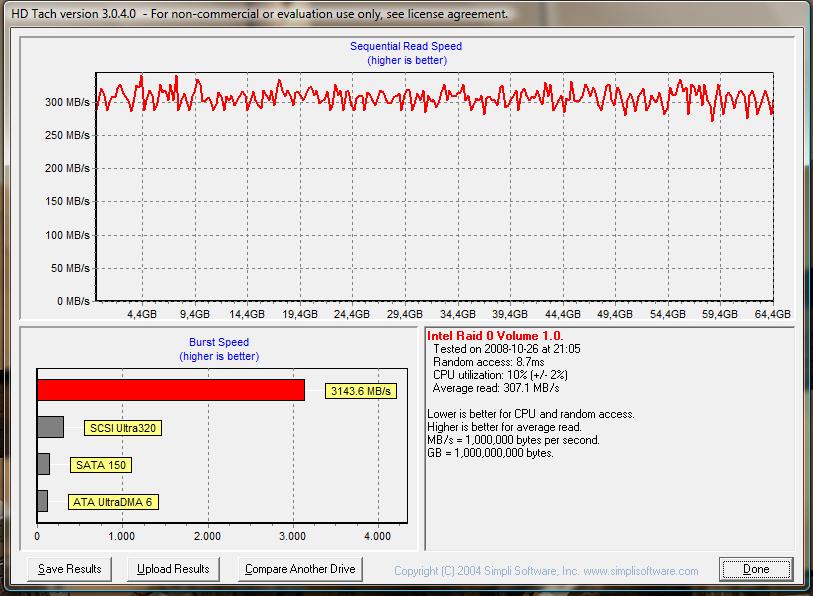
Task: Click the gray ATA UltraDMA 6 bar
Action: 43,501
